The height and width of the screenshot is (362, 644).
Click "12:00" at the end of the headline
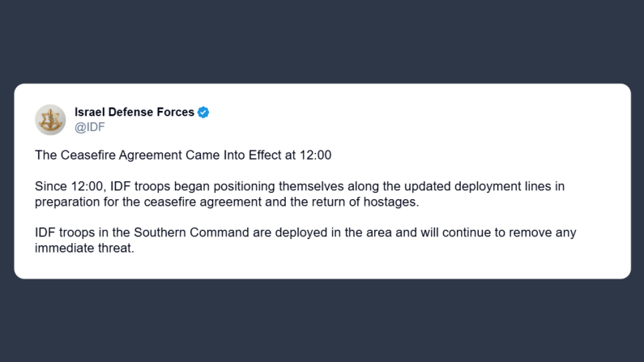click(317, 154)
